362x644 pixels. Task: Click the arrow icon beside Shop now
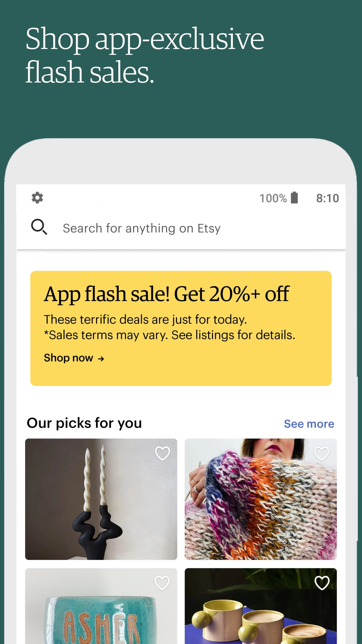tap(101, 359)
